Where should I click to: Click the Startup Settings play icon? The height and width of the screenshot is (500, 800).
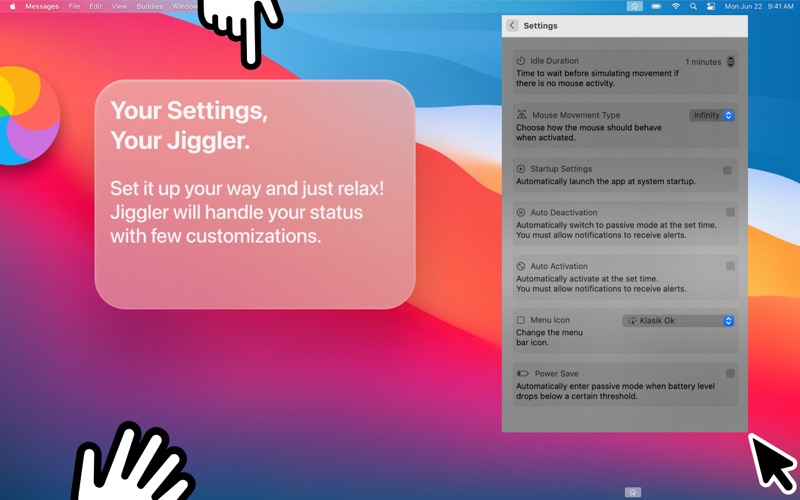point(521,169)
